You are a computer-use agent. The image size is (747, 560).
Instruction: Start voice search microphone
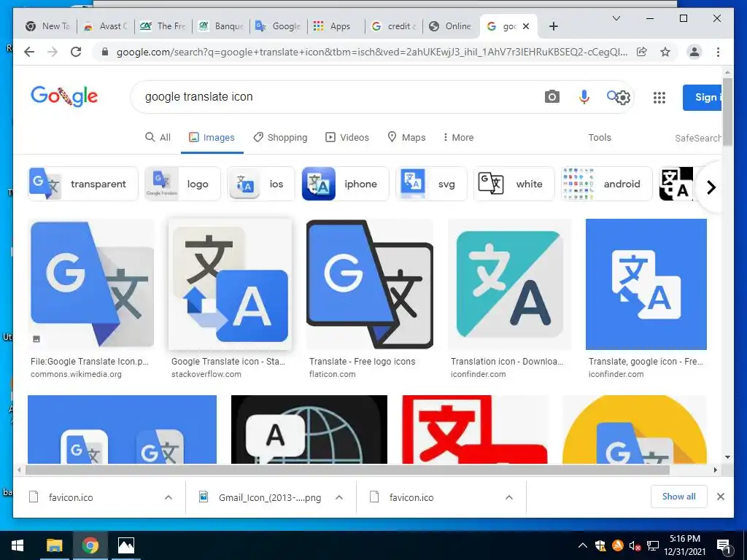click(584, 97)
